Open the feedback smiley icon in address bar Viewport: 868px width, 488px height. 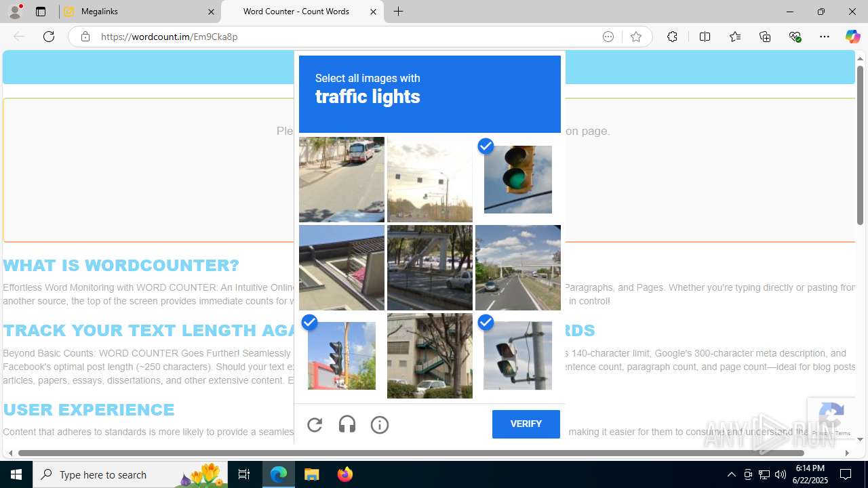608,37
